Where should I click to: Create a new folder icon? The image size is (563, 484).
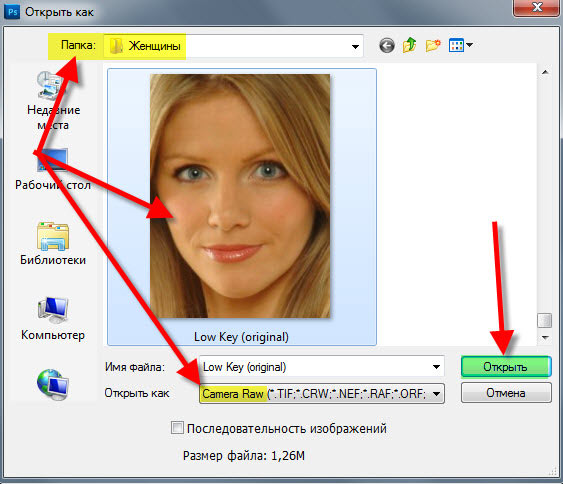[433, 46]
